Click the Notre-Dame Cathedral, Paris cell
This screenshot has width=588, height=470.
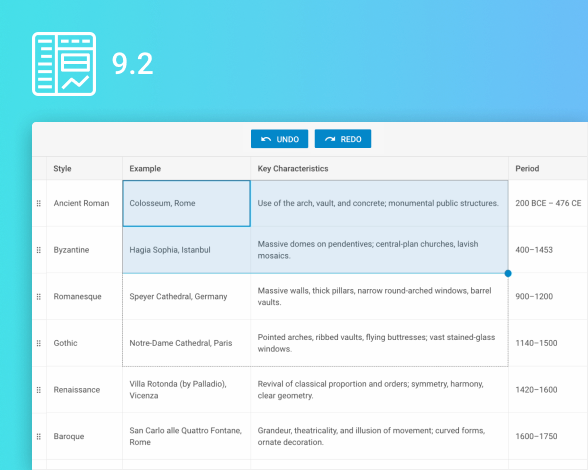click(186, 343)
